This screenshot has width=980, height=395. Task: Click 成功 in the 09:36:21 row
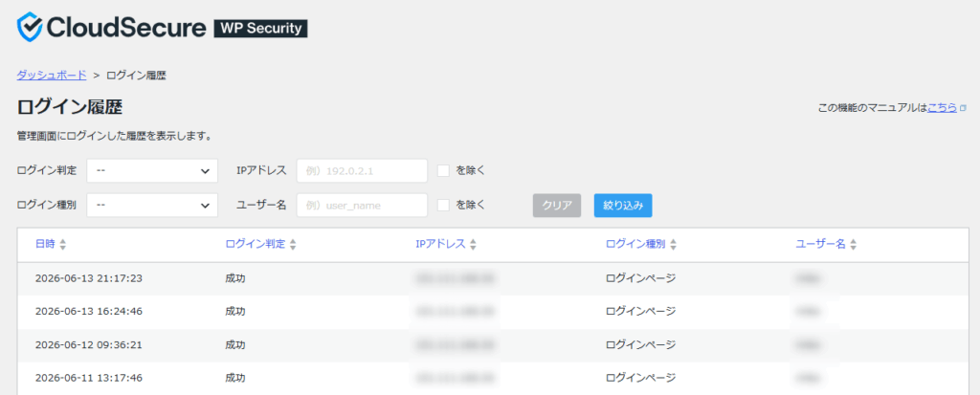235,344
